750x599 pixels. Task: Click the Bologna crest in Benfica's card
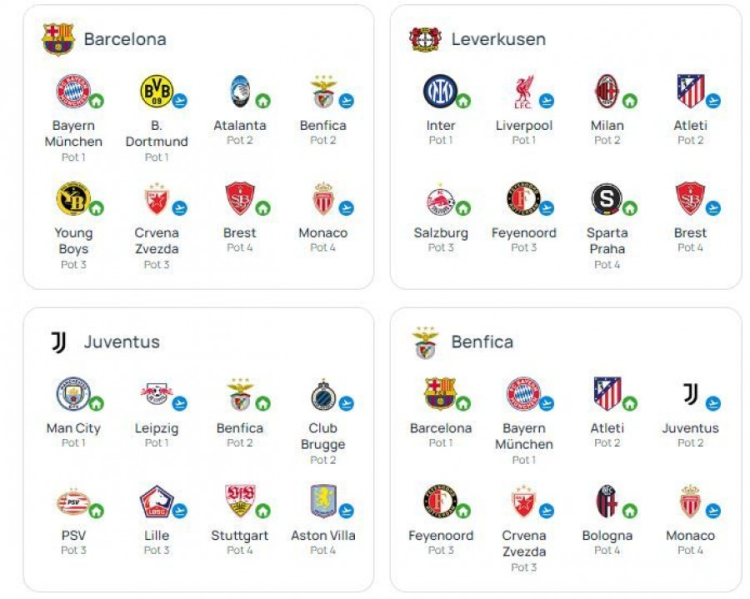(x=606, y=500)
